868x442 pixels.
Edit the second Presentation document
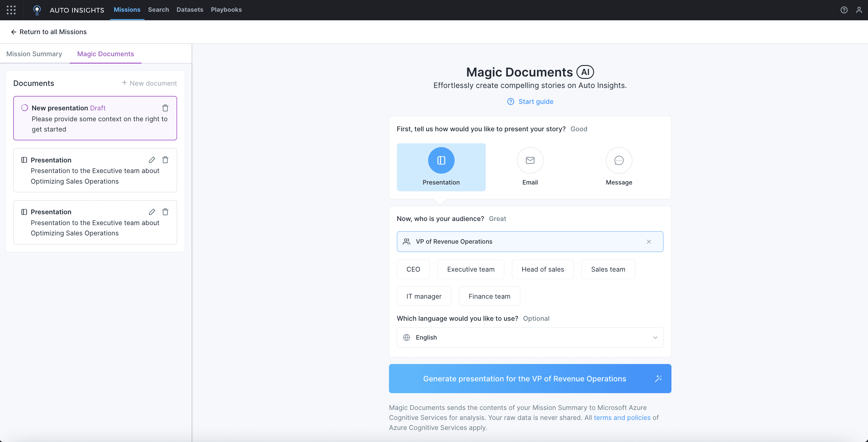(x=152, y=212)
